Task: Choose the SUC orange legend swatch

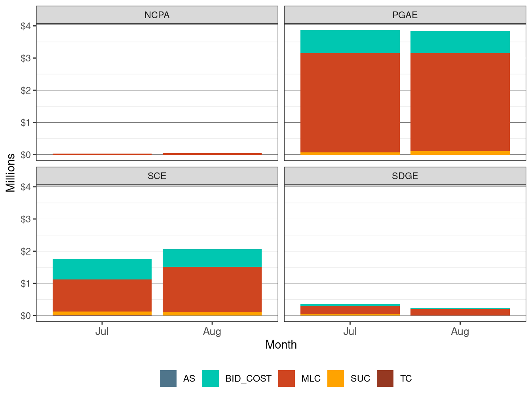Action: 336,378
